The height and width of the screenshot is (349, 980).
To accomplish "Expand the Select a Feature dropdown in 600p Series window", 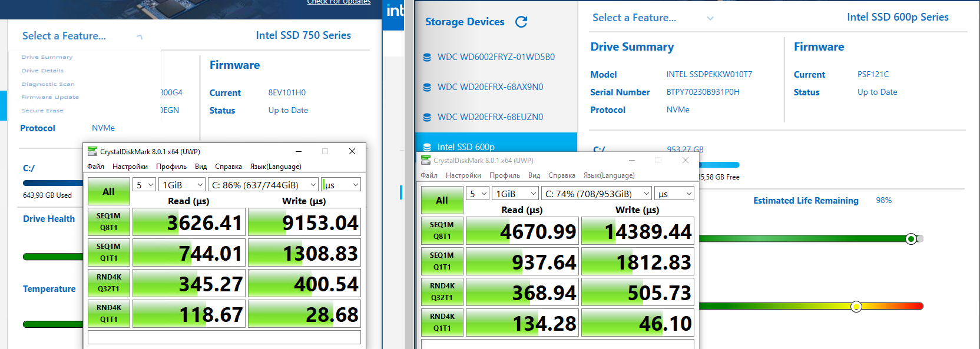I will click(x=710, y=18).
